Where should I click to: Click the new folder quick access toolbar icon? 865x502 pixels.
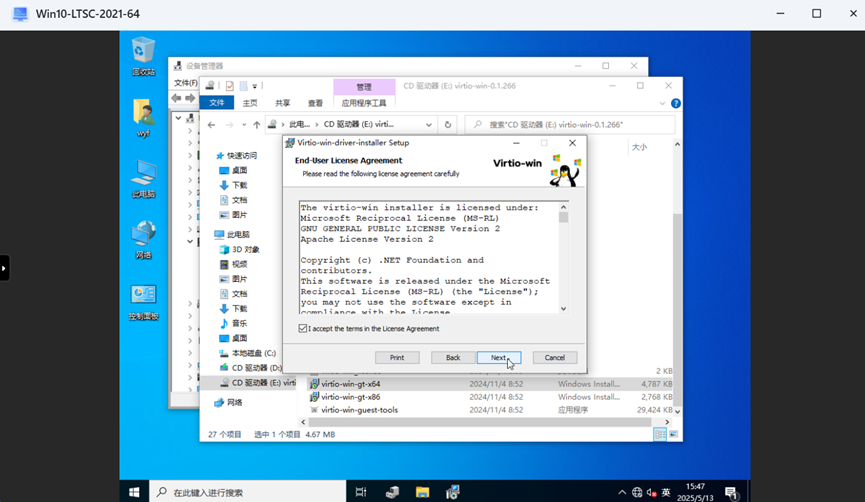(243, 86)
